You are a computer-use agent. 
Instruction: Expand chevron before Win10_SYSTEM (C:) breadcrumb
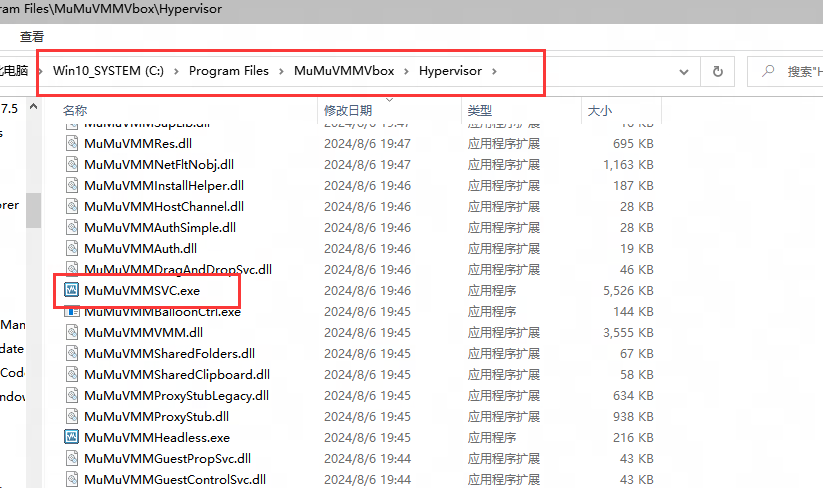(x=40, y=71)
